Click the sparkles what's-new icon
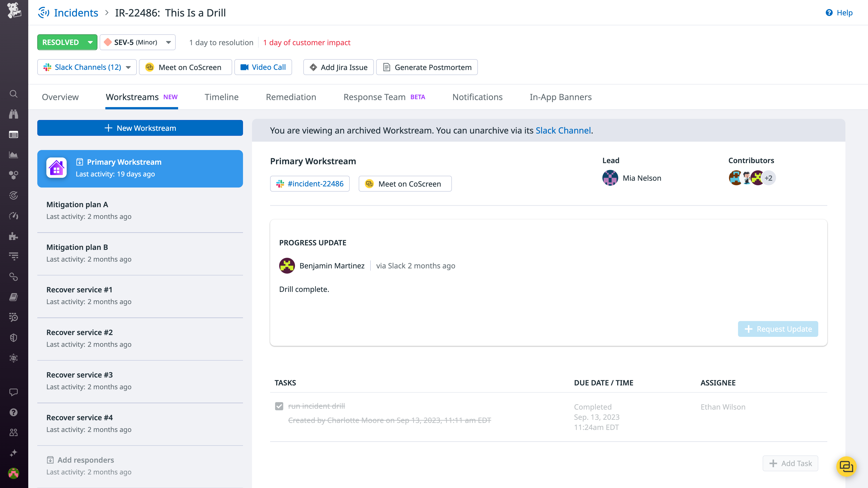 coord(14,453)
